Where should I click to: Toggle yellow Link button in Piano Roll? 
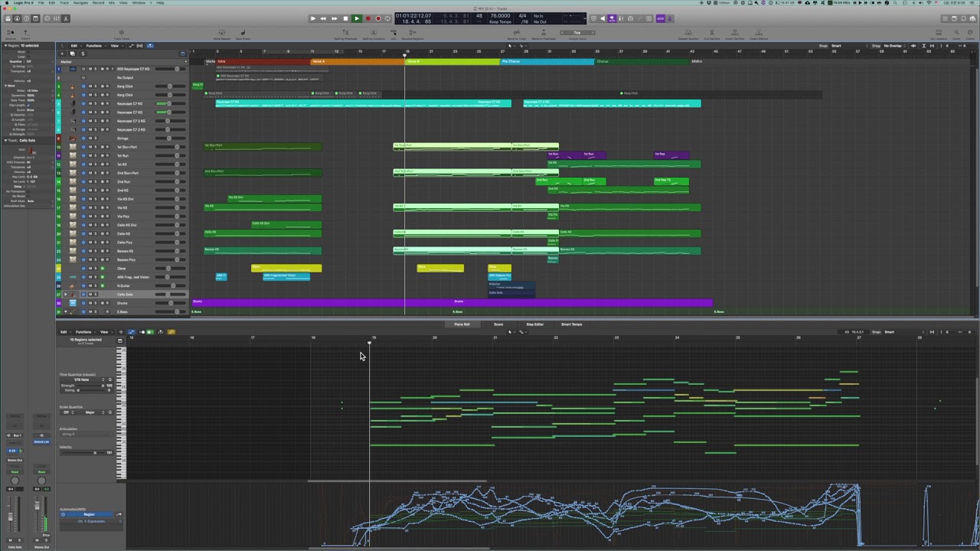[171, 332]
